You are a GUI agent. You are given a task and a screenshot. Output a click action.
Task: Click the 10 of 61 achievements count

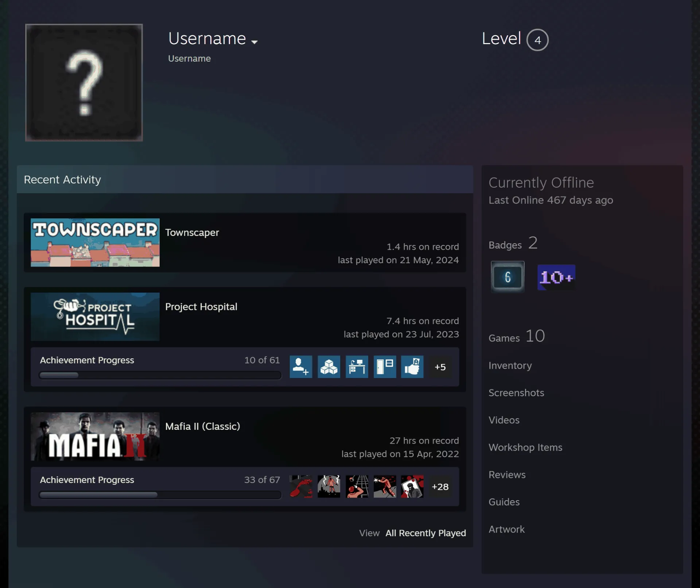pos(262,360)
